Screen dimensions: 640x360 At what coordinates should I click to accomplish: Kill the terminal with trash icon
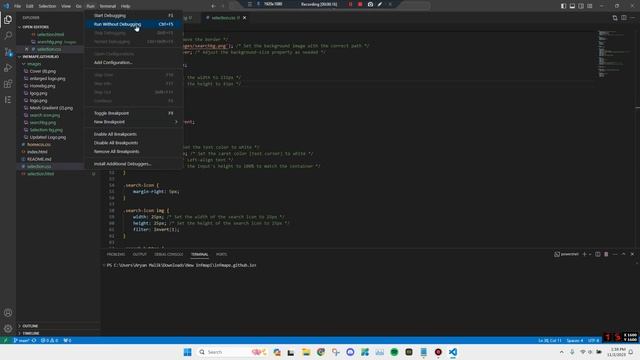click(x=606, y=254)
